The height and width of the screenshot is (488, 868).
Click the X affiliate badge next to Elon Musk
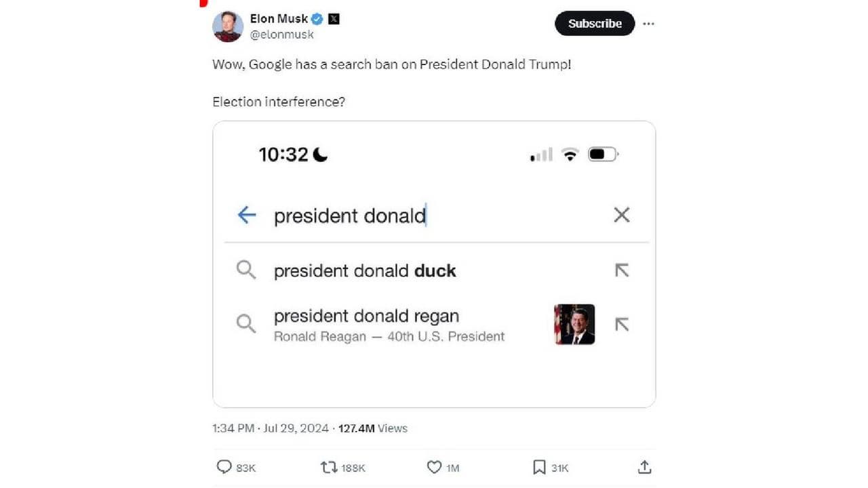(x=333, y=19)
